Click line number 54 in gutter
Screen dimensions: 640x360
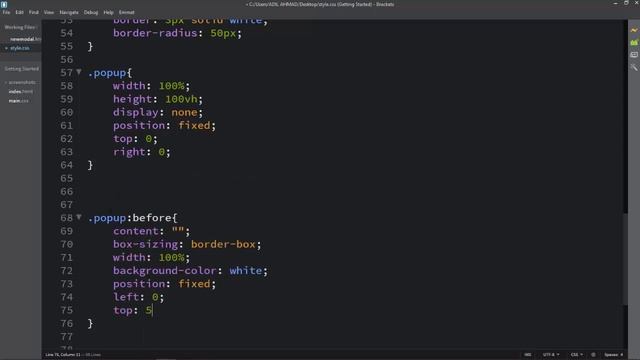pyautogui.click(x=67, y=33)
